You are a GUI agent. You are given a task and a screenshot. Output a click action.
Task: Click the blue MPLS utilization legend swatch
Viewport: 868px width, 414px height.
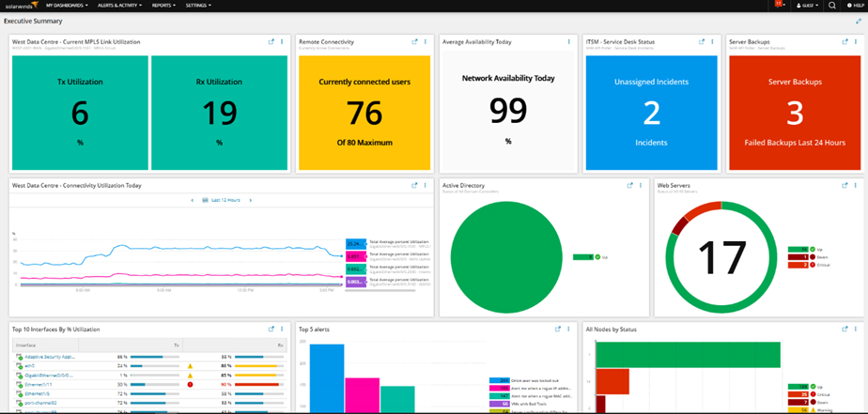(355, 243)
